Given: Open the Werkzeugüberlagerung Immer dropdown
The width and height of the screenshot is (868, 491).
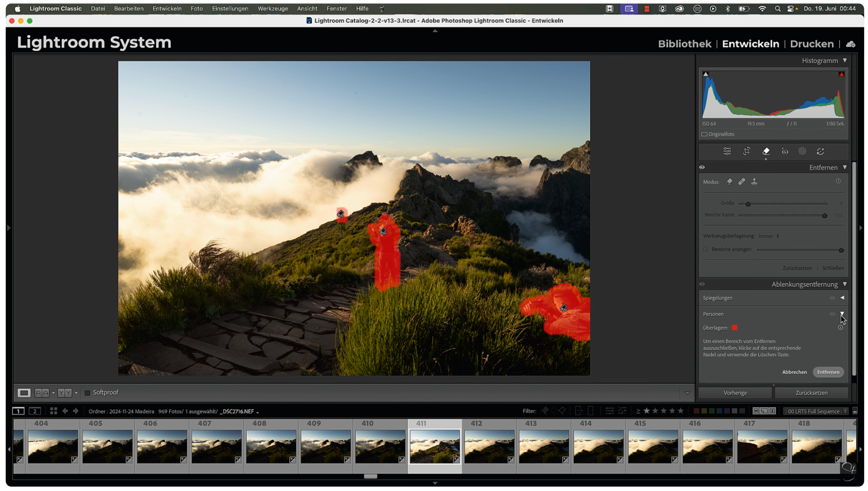Looking at the screenshot, I should [x=769, y=236].
